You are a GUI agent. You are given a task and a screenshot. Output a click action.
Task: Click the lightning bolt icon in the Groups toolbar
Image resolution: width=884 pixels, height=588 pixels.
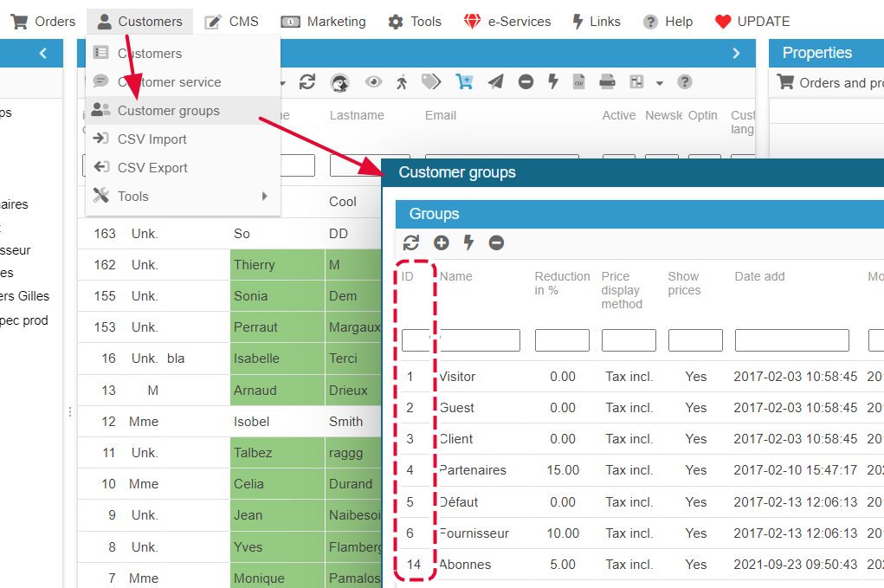[x=468, y=243]
